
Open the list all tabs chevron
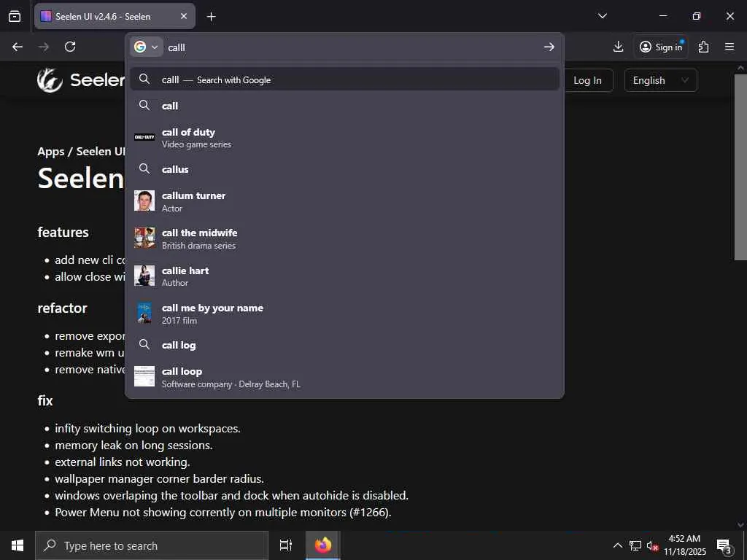[602, 16]
